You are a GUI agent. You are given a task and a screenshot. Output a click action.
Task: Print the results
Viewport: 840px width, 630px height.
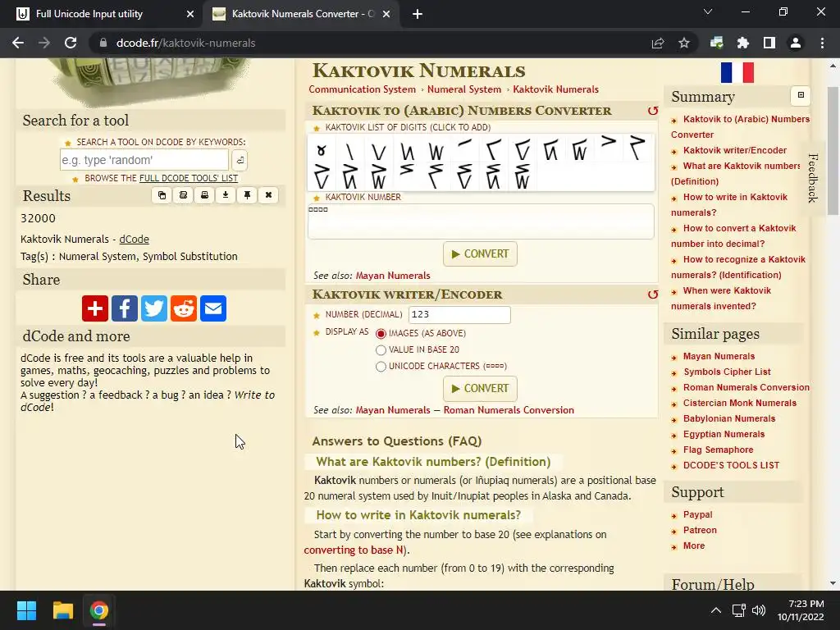point(204,195)
